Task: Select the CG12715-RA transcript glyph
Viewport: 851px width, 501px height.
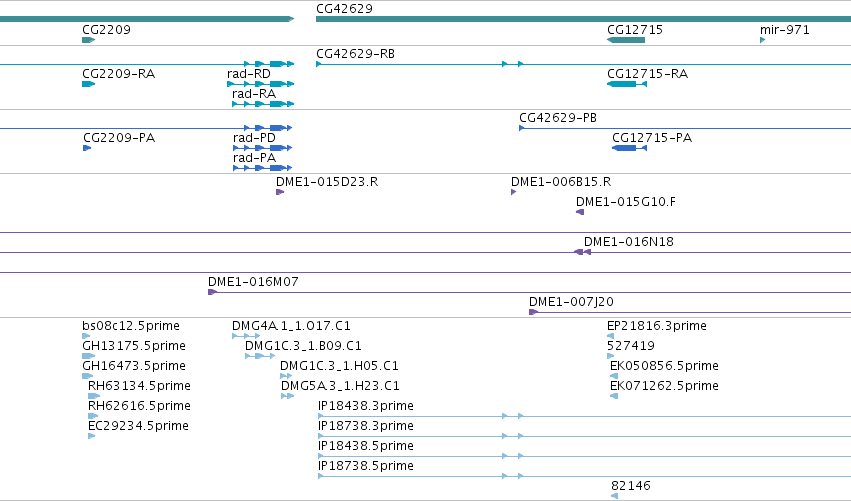Action: coord(627,84)
